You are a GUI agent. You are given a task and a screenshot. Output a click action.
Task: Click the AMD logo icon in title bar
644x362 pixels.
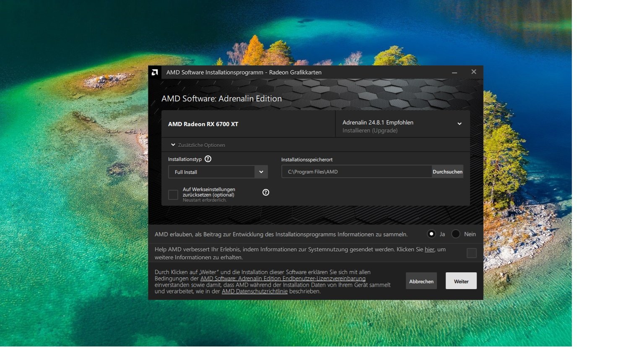[155, 72]
